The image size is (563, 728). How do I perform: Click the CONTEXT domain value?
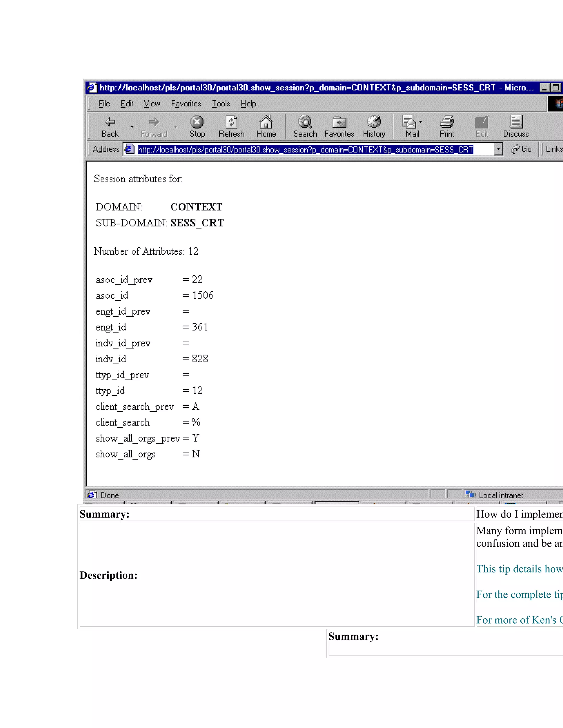pyautogui.click(x=197, y=207)
